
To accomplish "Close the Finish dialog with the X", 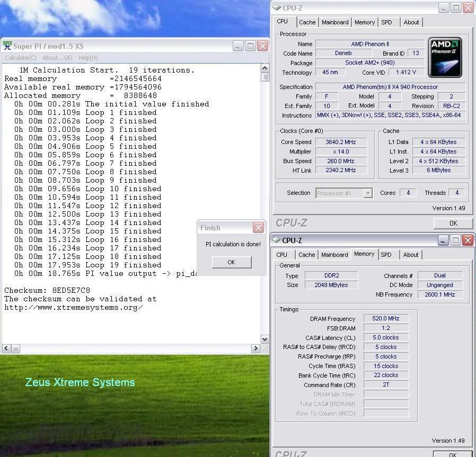I will 258,227.
